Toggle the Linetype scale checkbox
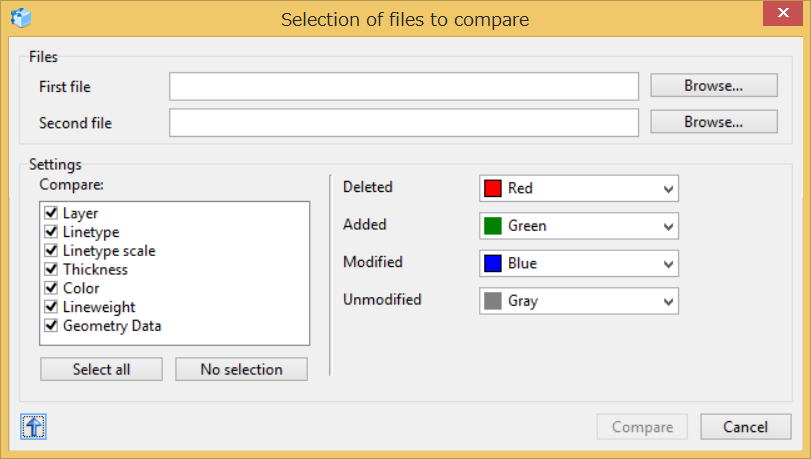This screenshot has width=811, height=459. 51,250
